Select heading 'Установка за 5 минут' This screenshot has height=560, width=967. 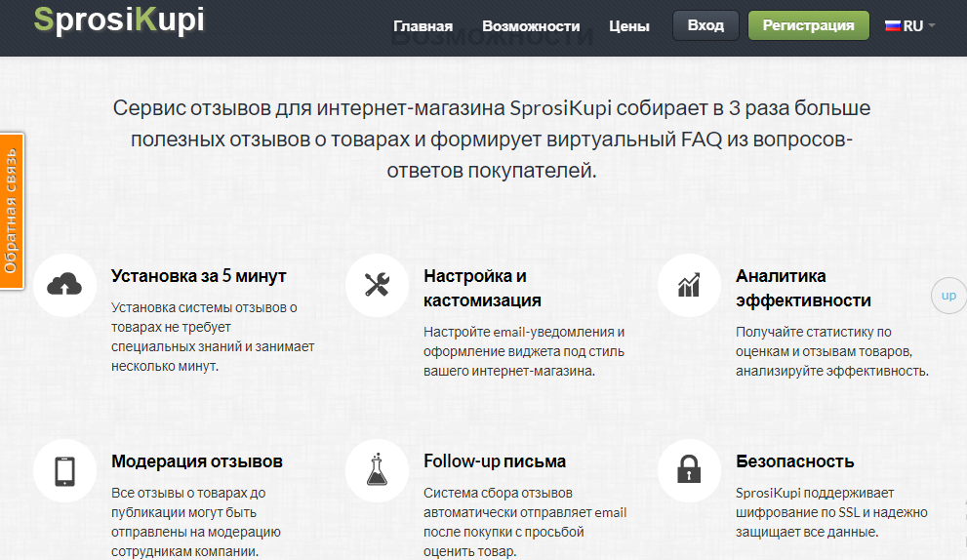199,276
